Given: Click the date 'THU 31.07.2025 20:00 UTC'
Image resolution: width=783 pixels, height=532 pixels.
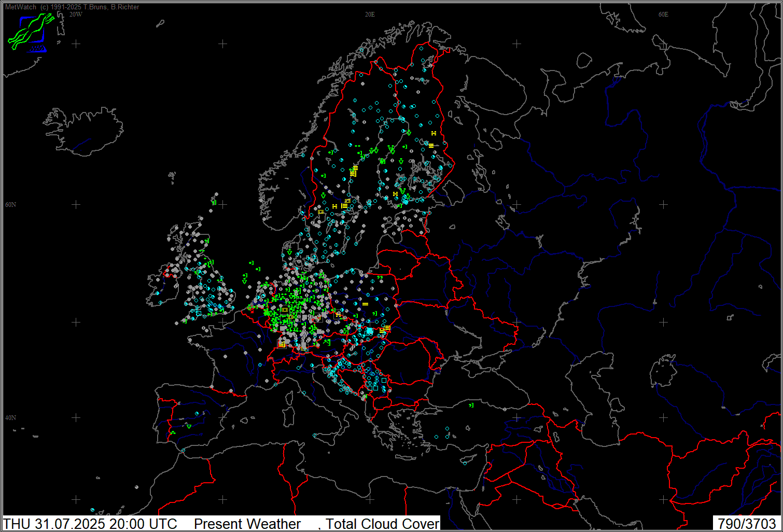Looking at the screenshot, I should [90, 524].
